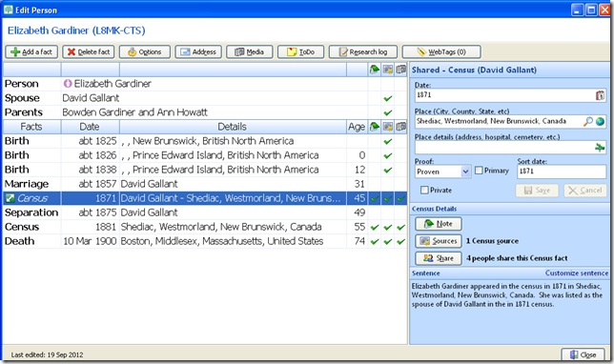Click the gender icon beside Elizabeth Gardiner
Image resolution: width=614 pixels, height=364 pixels.
pyautogui.click(x=68, y=83)
